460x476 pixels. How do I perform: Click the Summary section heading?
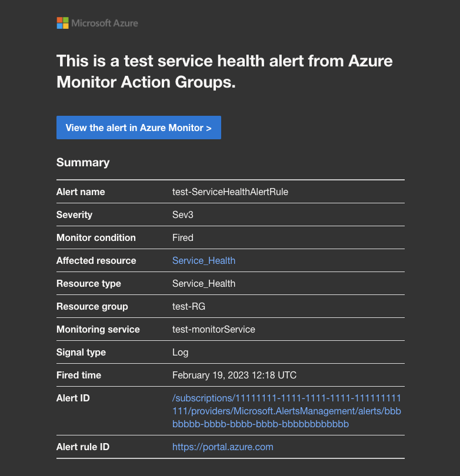pyautogui.click(x=83, y=162)
